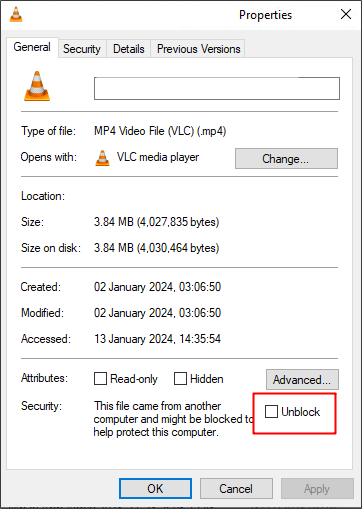362x509 pixels.
Task: Go to the Previous Versions tab
Action: pyautogui.click(x=198, y=49)
